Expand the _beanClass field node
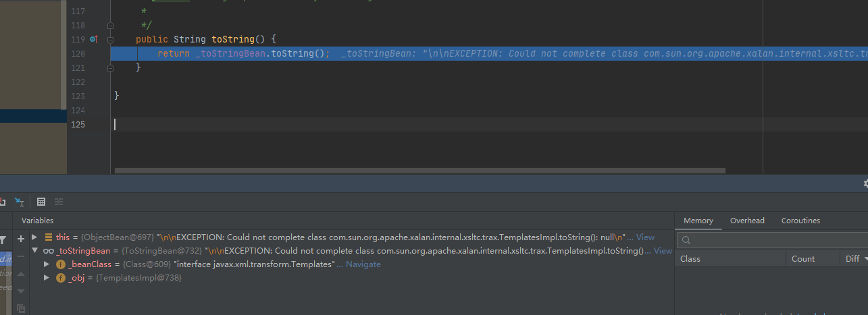The width and height of the screenshot is (868, 315). click(x=47, y=264)
